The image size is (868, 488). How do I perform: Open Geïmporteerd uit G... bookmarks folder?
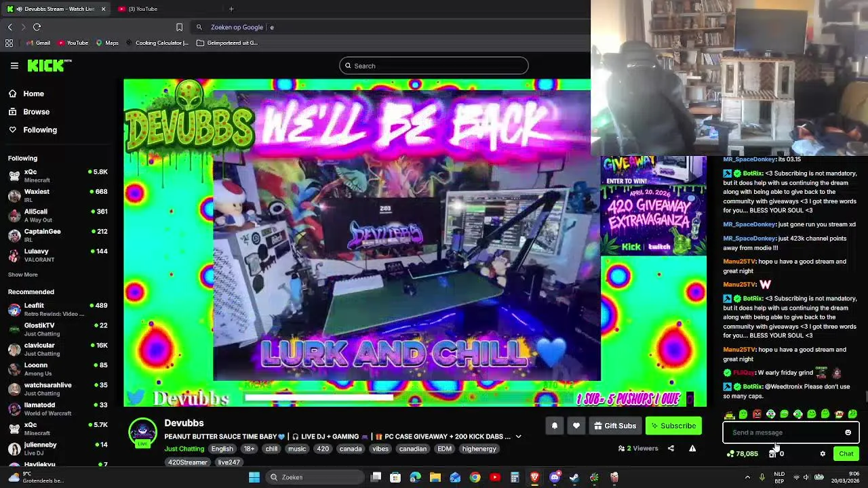pos(226,43)
